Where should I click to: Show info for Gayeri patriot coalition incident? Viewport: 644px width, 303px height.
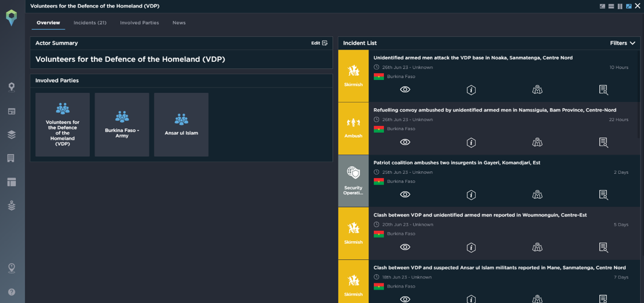click(x=471, y=195)
